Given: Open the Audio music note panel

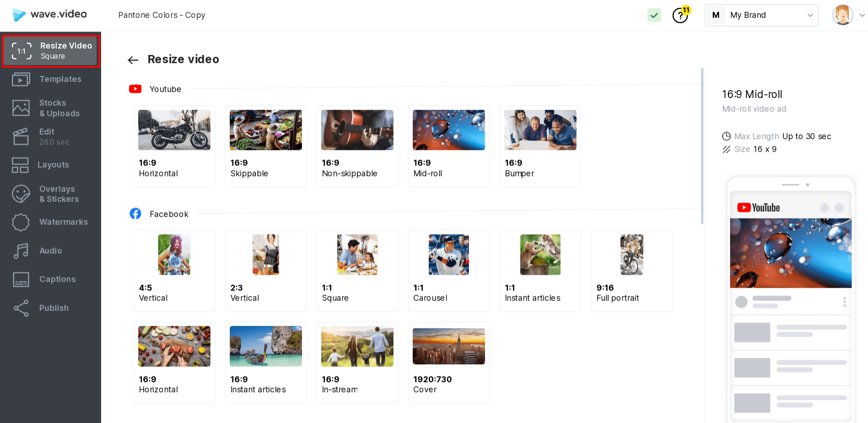Looking at the screenshot, I should 50,251.
